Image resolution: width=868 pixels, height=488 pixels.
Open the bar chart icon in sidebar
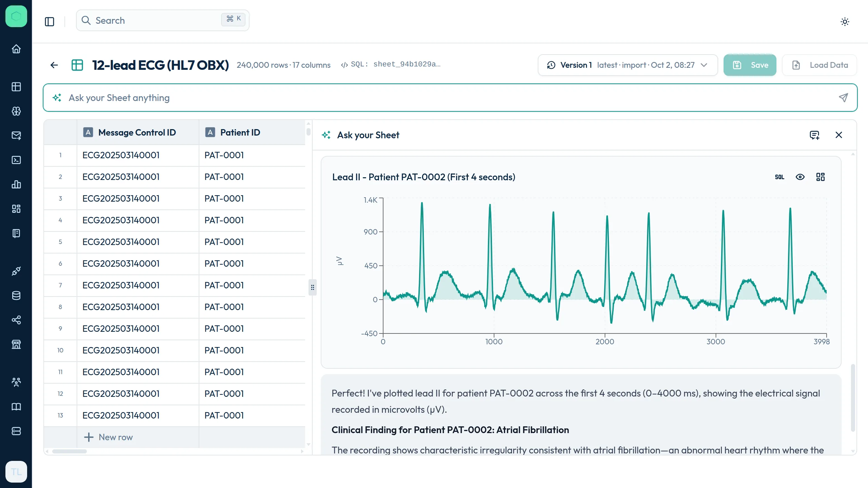pyautogui.click(x=16, y=184)
